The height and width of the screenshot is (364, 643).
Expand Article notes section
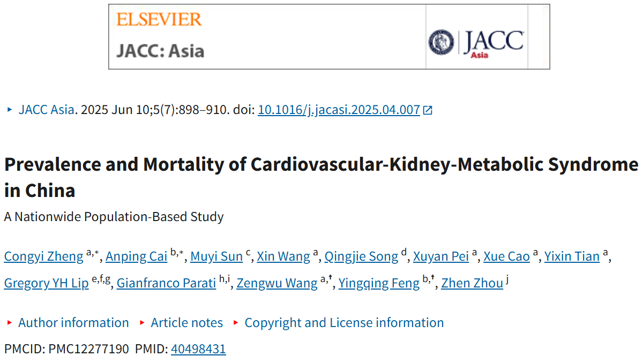click(186, 323)
